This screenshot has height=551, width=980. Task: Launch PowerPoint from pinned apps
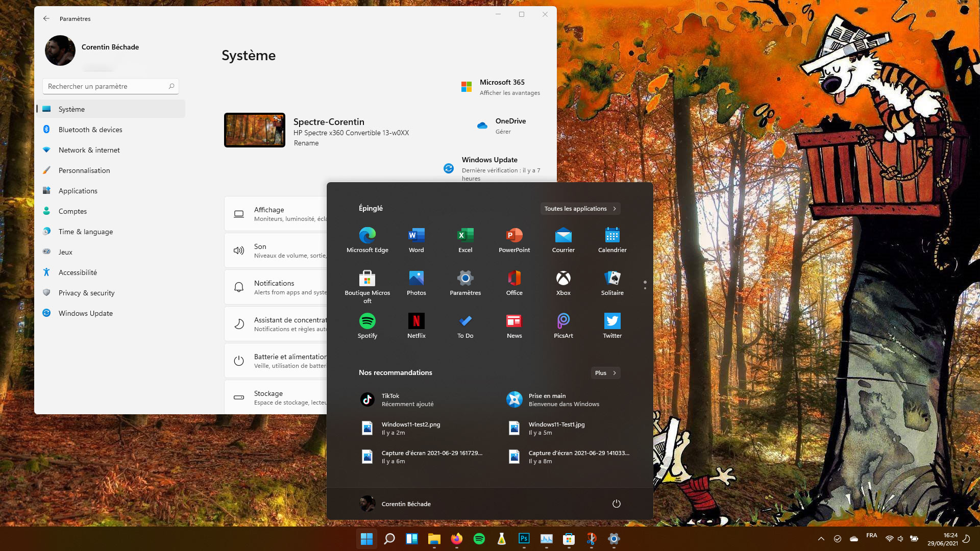pyautogui.click(x=514, y=240)
